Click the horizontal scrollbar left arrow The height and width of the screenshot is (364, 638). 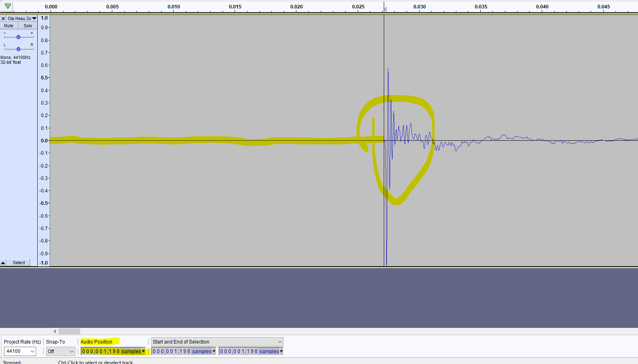click(x=55, y=332)
